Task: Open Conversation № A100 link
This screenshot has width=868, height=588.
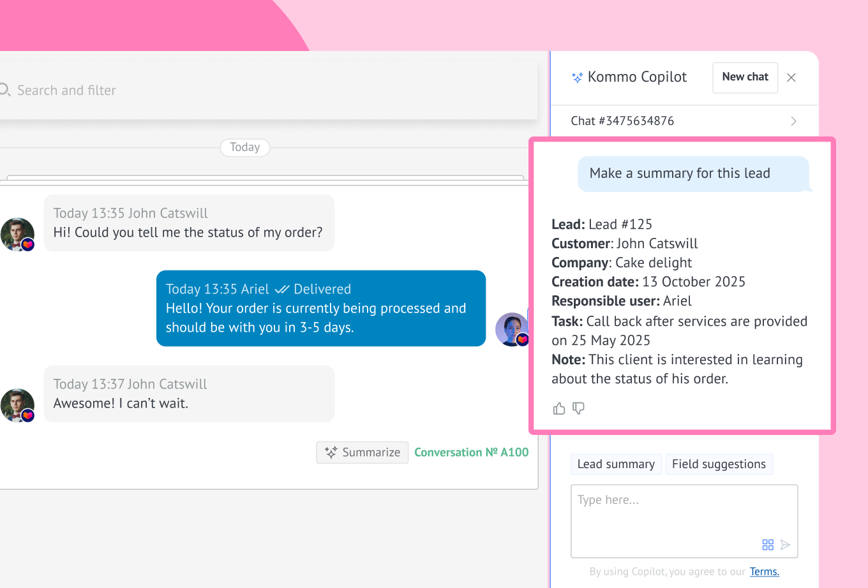Action: (x=472, y=452)
